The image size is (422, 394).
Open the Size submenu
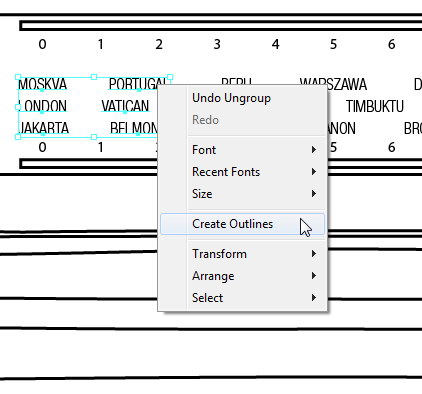click(242, 194)
